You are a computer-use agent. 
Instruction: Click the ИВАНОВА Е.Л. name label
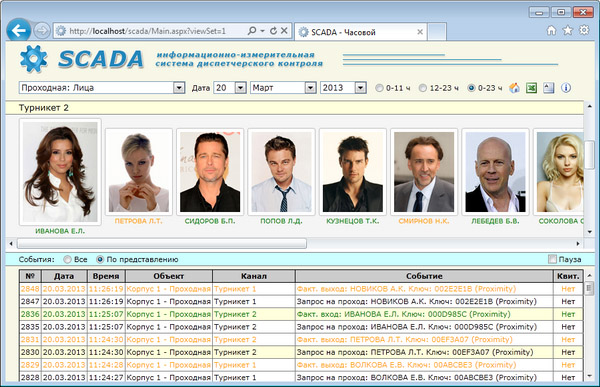60,231
